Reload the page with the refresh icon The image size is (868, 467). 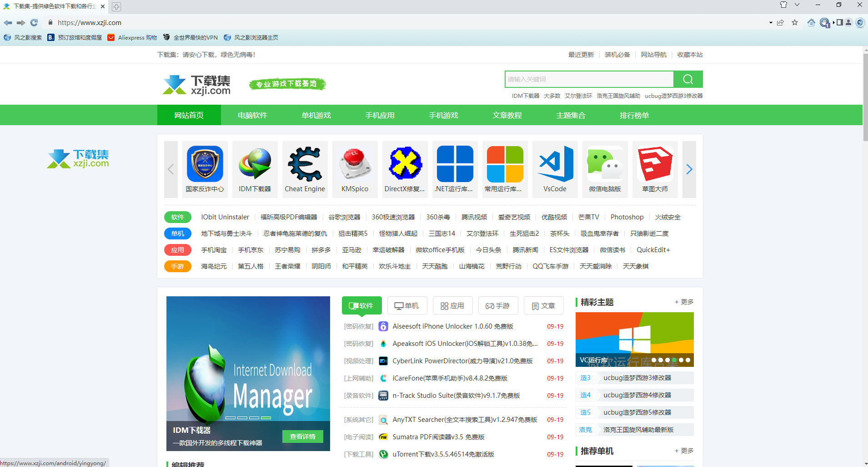coord(34,22)
